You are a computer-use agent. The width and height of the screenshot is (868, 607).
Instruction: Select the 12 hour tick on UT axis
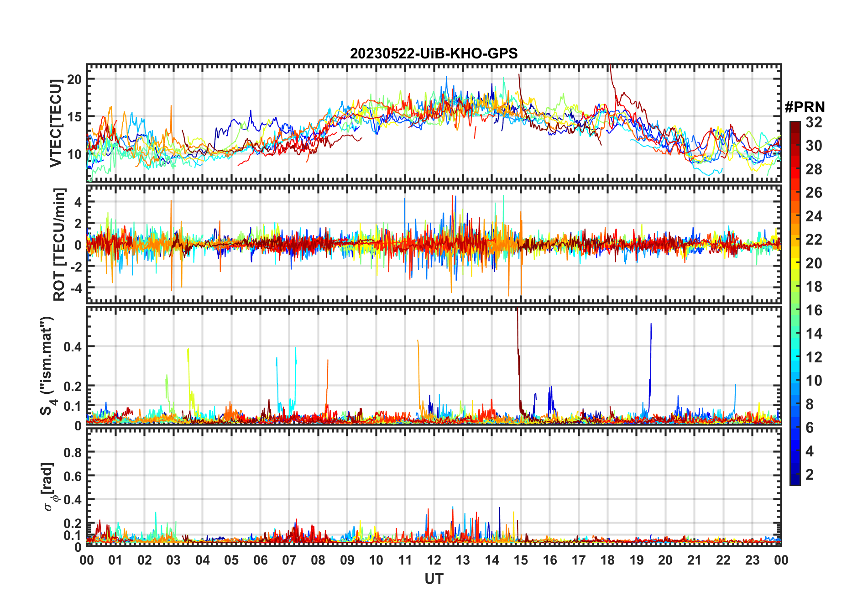point(434,560)
